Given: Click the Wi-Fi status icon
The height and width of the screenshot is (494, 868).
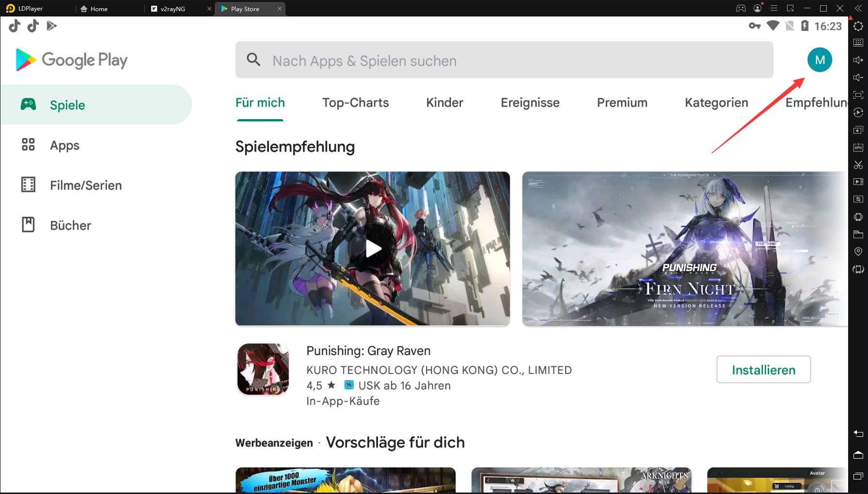Looking at the screenshot, I should [x=773, y=26].
